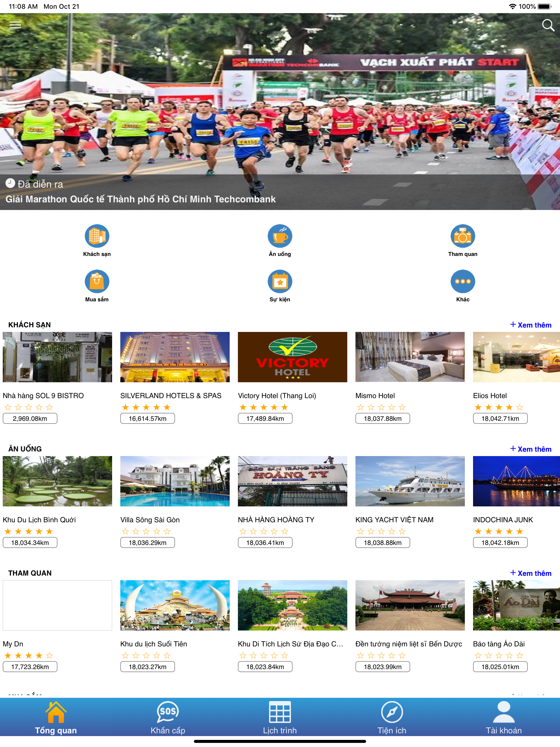560x747 pixels.
Task: Tap Xem thêm in Tham quan section
Action: (x=531, y=573)
